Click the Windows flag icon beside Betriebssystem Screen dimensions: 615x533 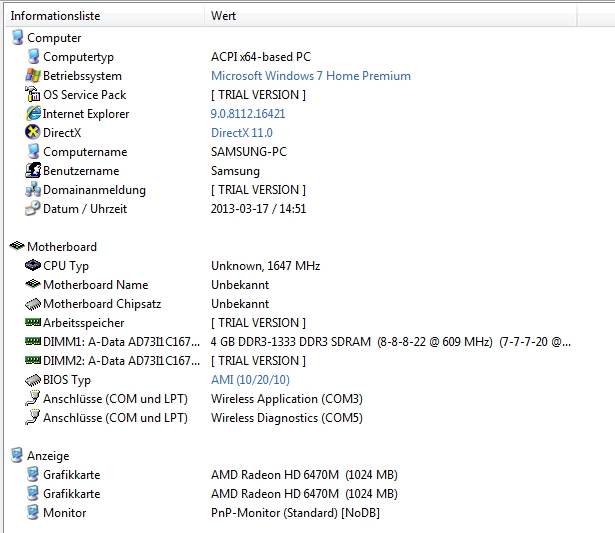33,75
